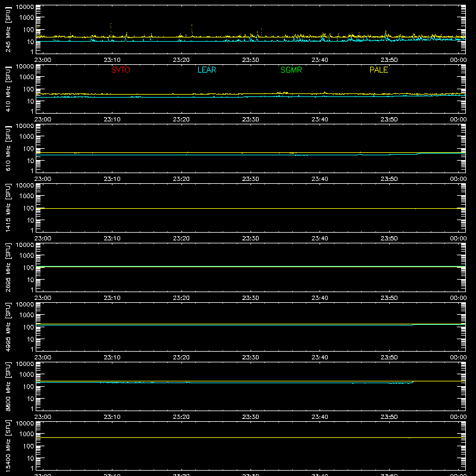Image resolution: width=476 pixels, height=476 pixels.
Task: Click 23:00 under the 245 MHz panel
Action: 42,60
